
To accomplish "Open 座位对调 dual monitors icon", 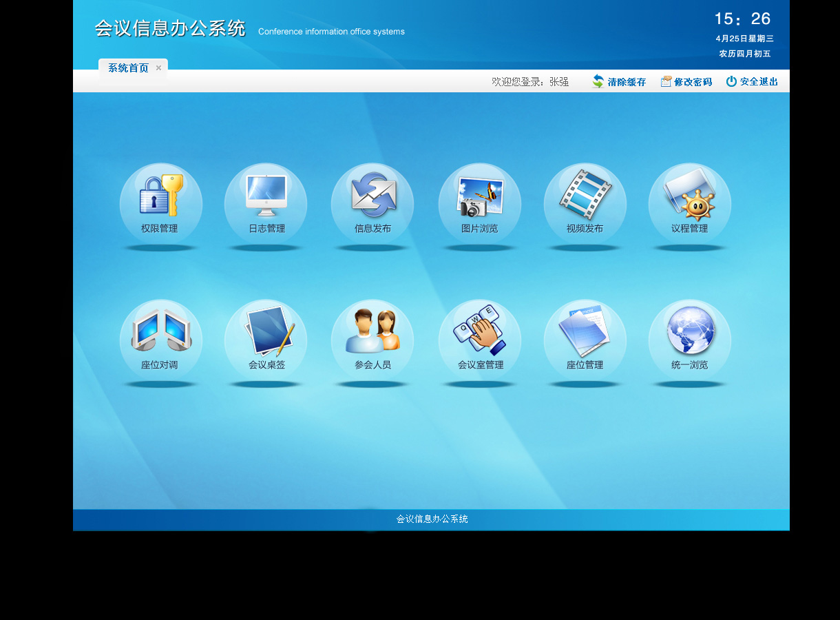I will [x=161, y=331].
